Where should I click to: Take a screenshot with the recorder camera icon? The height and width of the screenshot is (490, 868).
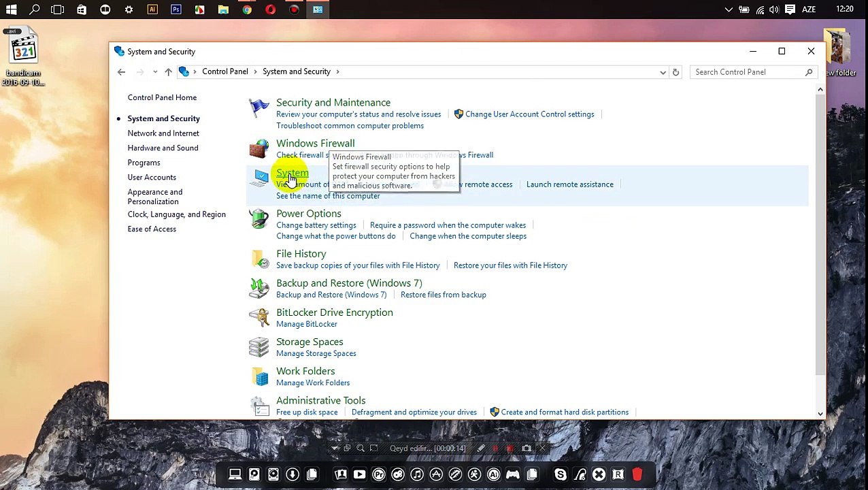527,448
